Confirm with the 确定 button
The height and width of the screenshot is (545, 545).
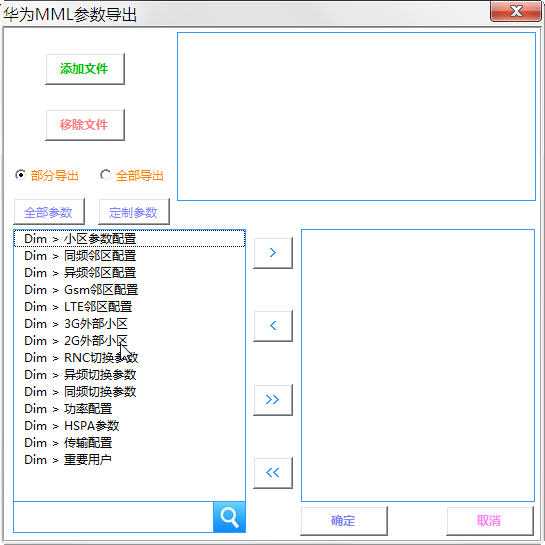coord(344,521)
